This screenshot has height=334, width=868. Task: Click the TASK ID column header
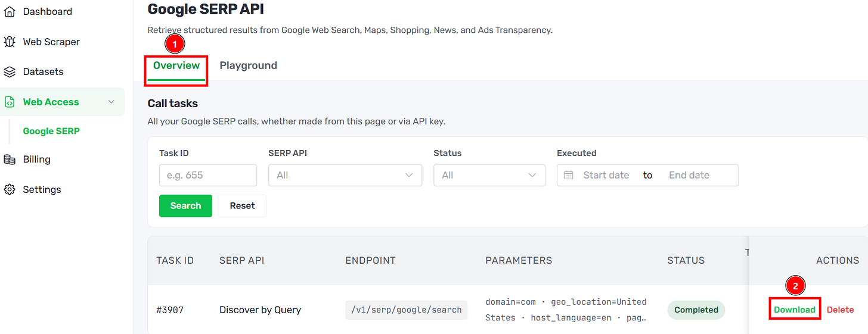click(175, 260)
